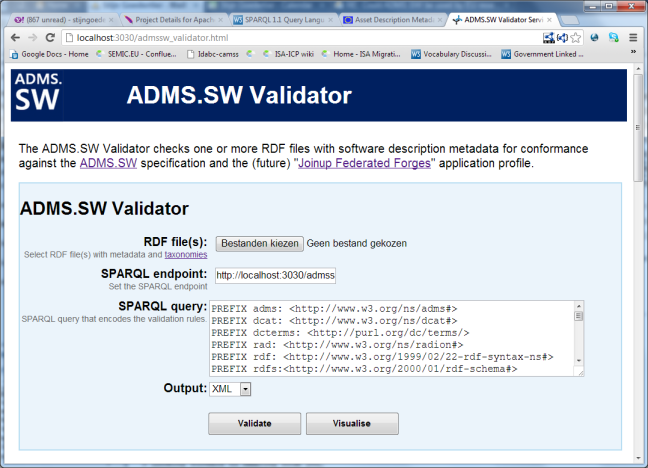
Task: Close the Project Details for Apache tab
Action: 221,20
